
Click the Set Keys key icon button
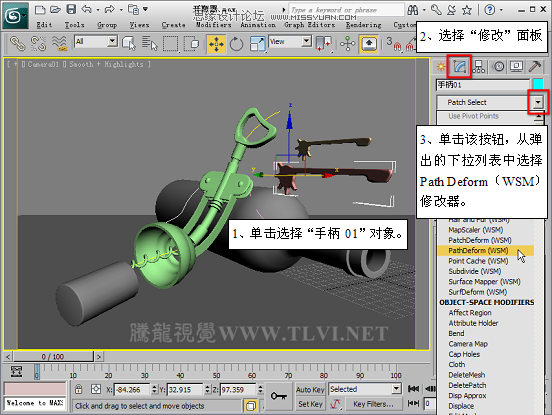pyautogui.click(x=278, y=396)
